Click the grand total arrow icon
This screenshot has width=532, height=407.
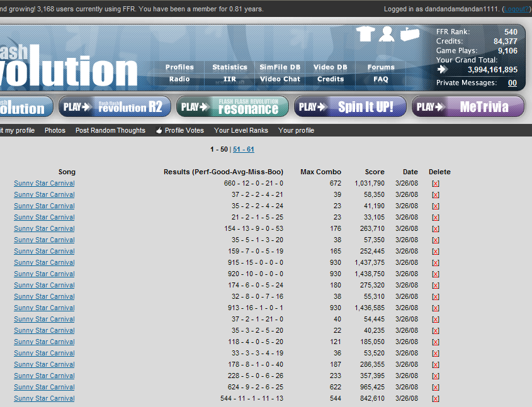coord(443,70)
